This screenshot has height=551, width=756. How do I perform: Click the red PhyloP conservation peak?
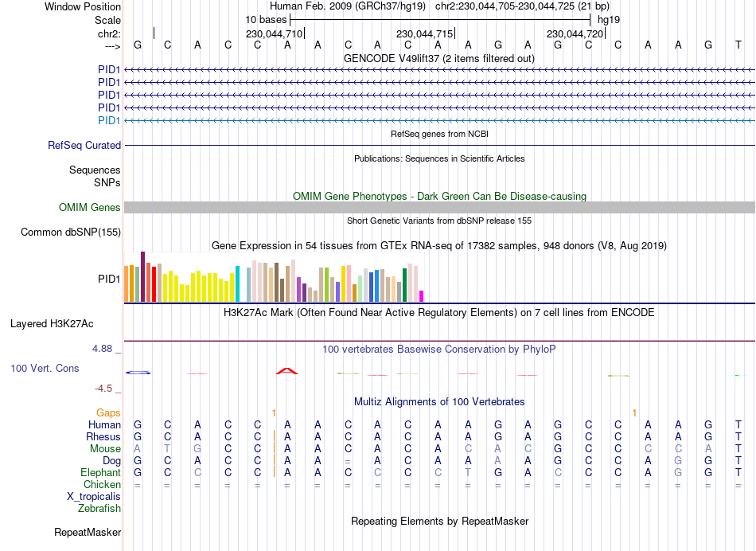[286, 371]
